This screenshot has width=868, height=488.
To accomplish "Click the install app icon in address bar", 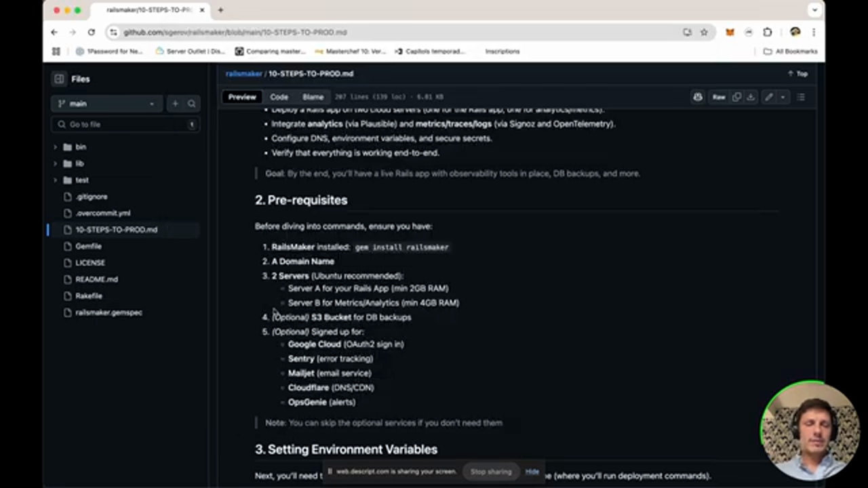I will coord(687,32).
